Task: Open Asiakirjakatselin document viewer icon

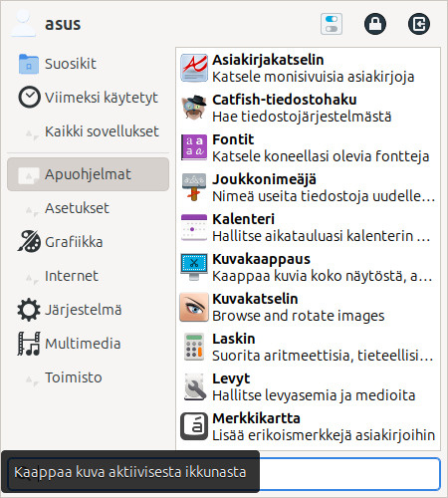Action: [194, 68]
